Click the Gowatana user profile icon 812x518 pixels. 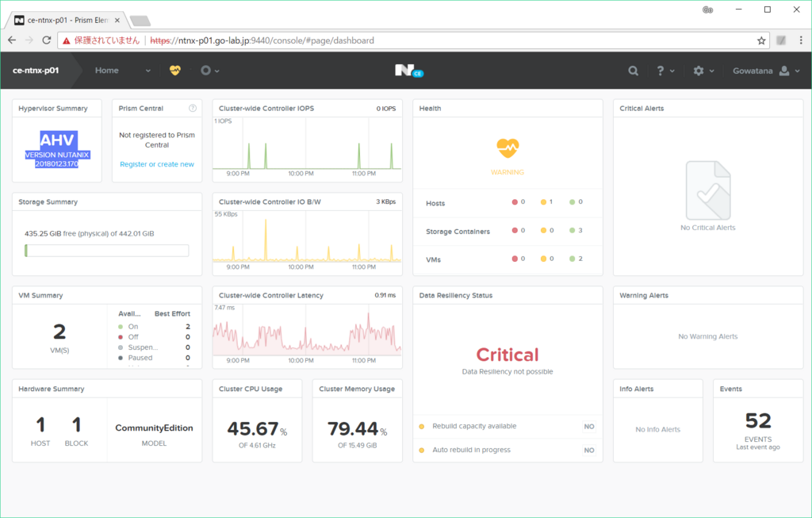pos(784,71)
